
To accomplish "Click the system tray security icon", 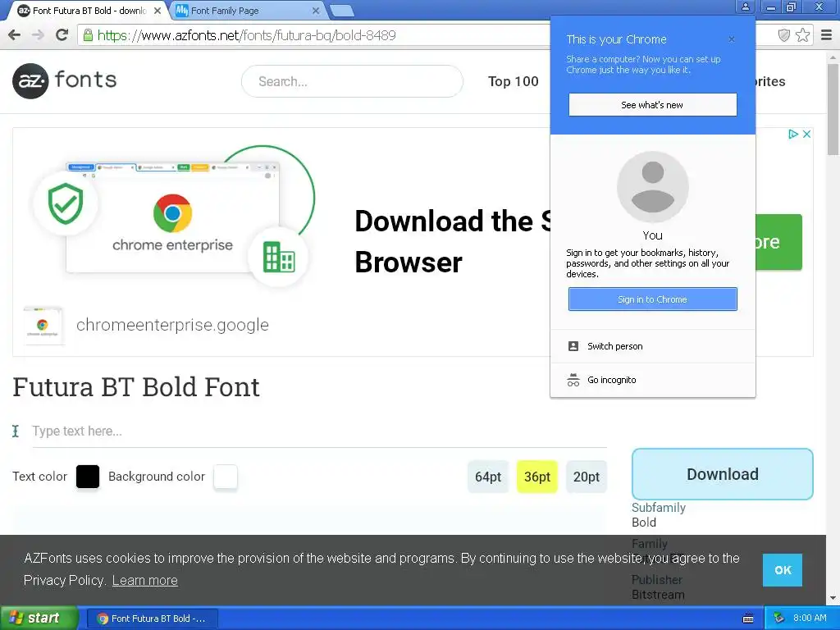I will [x=778, y=619].
